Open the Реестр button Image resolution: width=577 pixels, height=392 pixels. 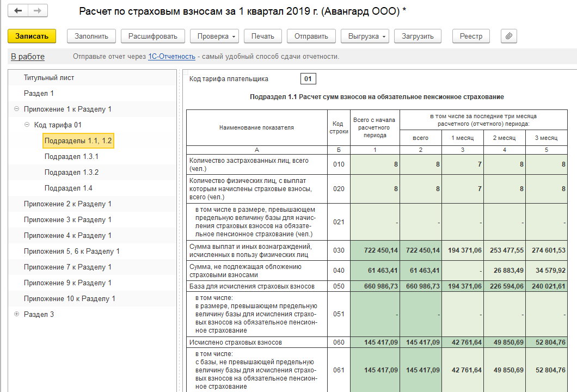(471, 36)
